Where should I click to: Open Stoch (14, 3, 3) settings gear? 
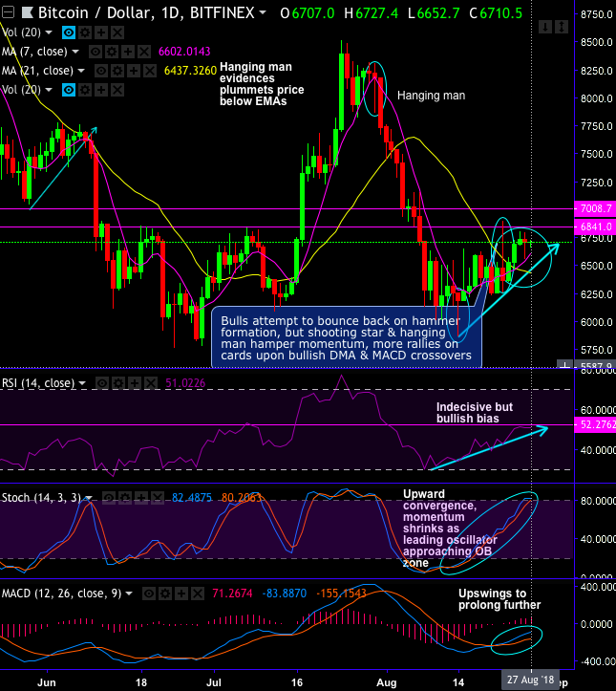tap(125, 498)
